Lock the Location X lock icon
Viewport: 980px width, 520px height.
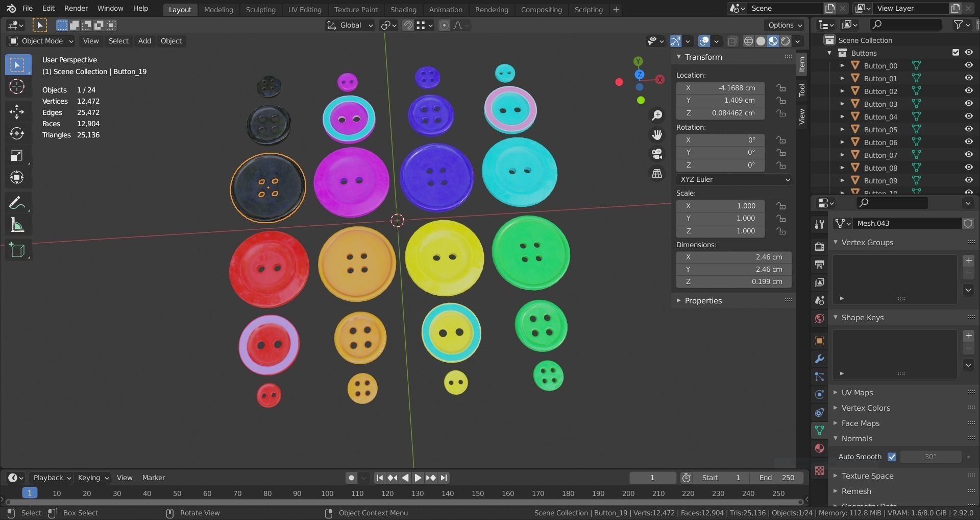781,88
